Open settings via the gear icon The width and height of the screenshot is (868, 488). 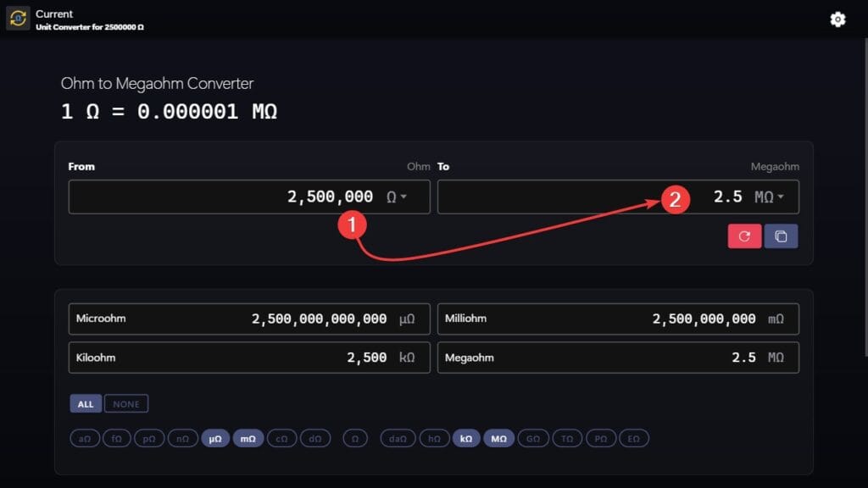(x=837, y=19)
